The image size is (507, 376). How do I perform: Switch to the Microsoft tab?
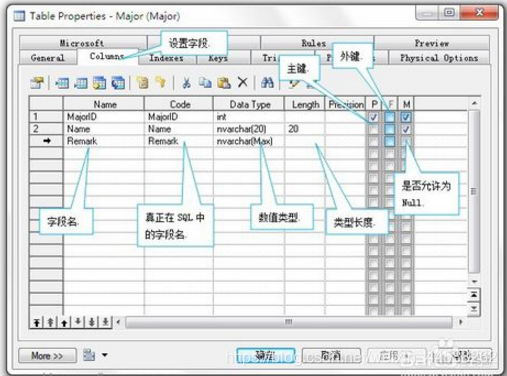(x=82, y=43)
